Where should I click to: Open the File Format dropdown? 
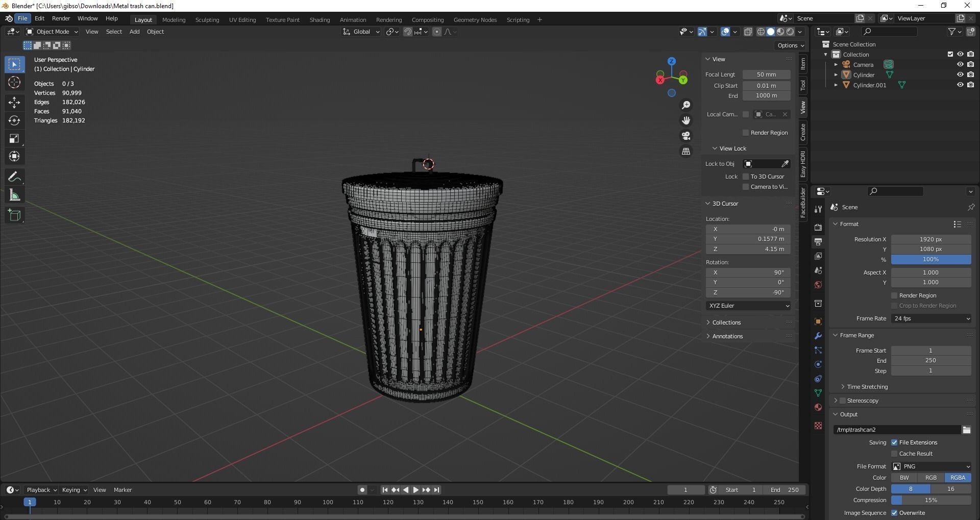[931, 466]
